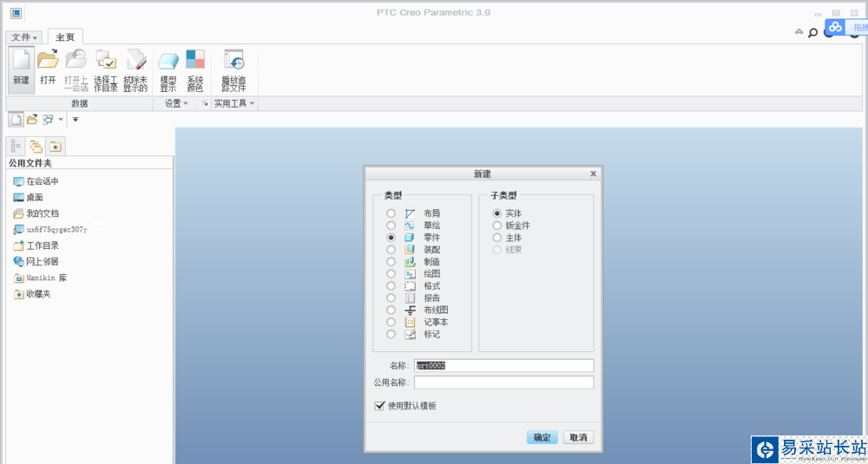
Task: Select 报告 type radio button
Action: click(x=391, y=297)
